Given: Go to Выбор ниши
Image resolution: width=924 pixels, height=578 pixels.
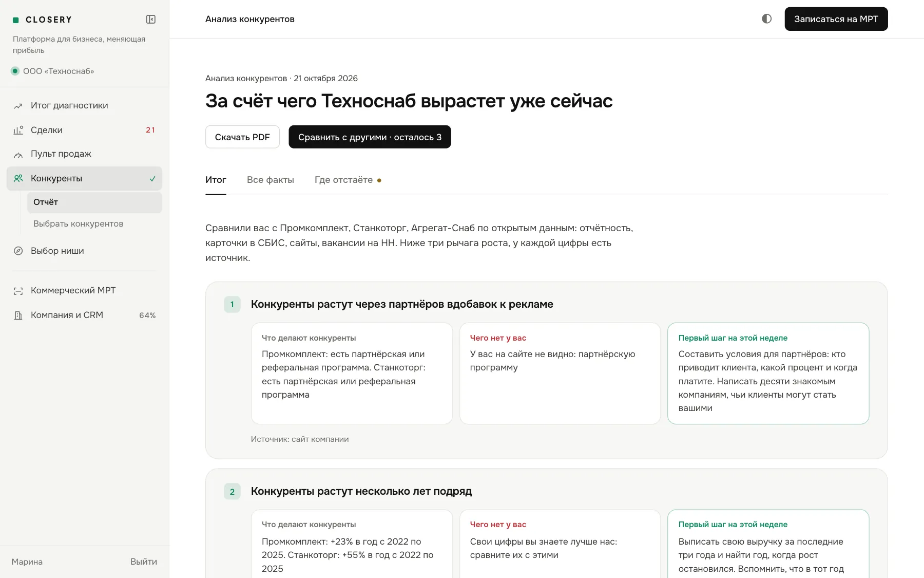Looking at the screenshot, I should pyautogui.click(x=84, y=251).
